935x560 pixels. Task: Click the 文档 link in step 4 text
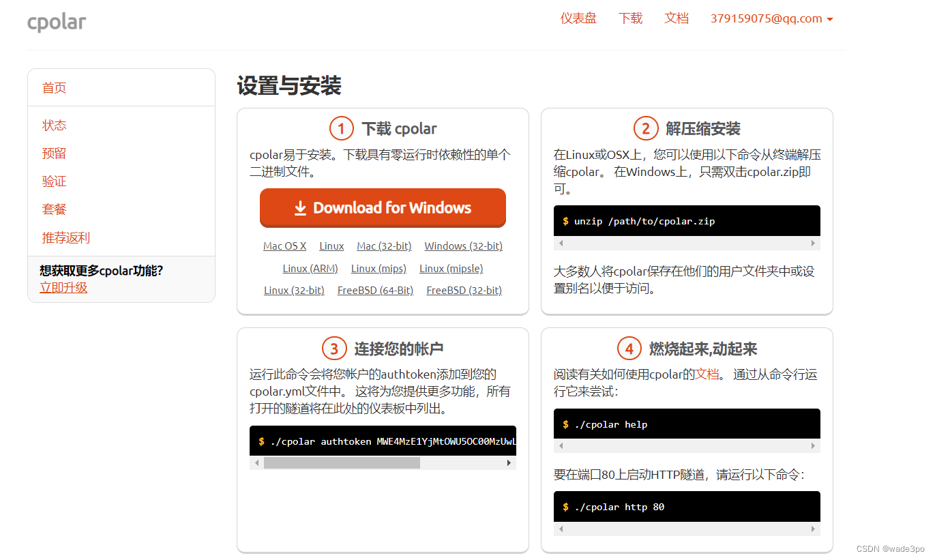pos(707,374)
